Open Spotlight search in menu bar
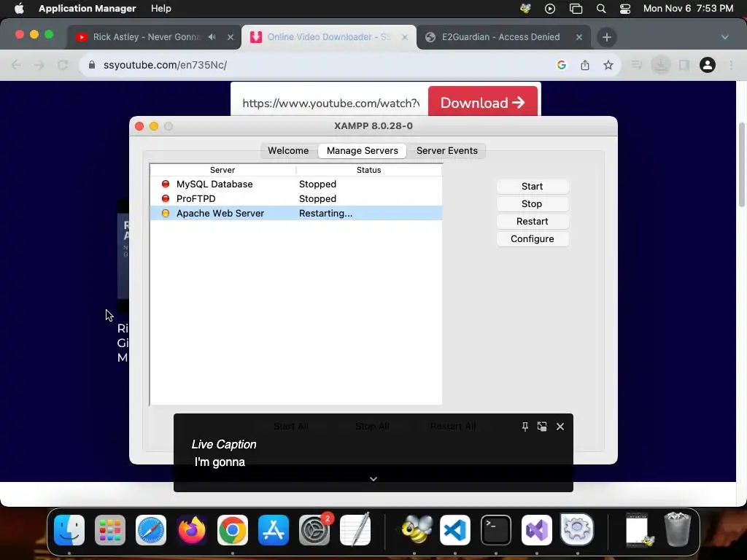 pyautogui.click(x=601, y=9)
